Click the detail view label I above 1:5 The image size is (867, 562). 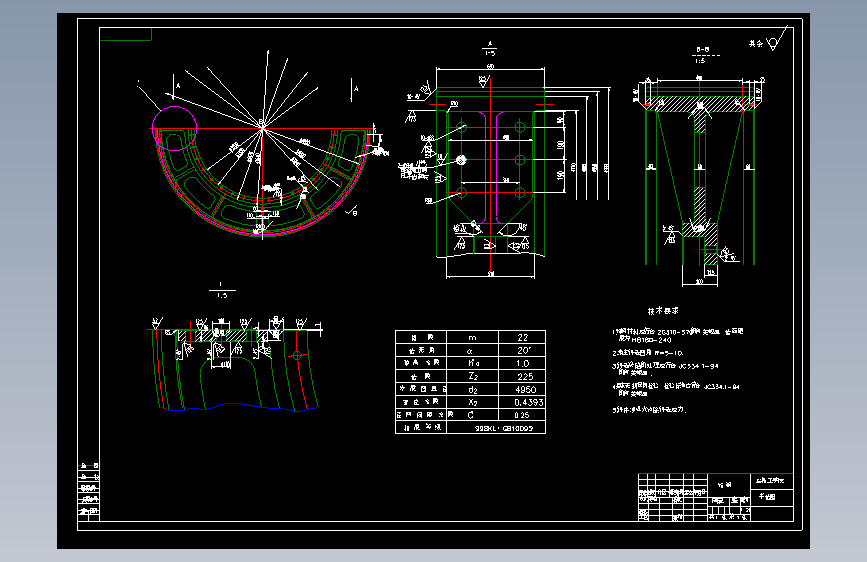pyautogui.click(x=221, y=284)
